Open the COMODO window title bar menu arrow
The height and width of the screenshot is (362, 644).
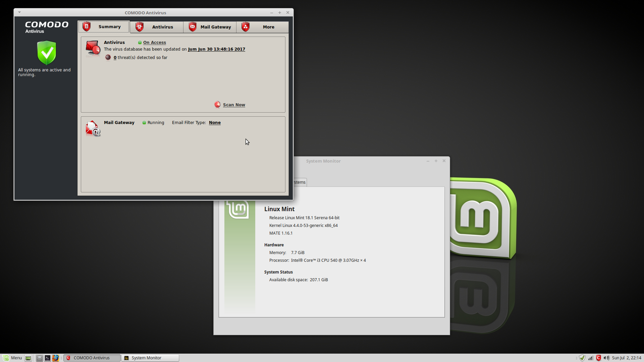tap(19, 12)
